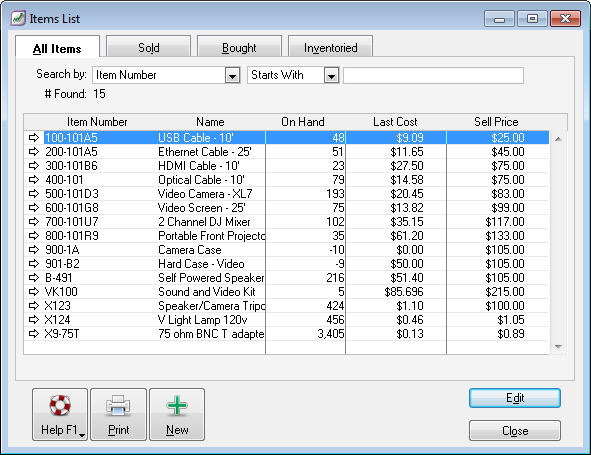Click the arrow icon for row X9-75T

click(34, 334)
